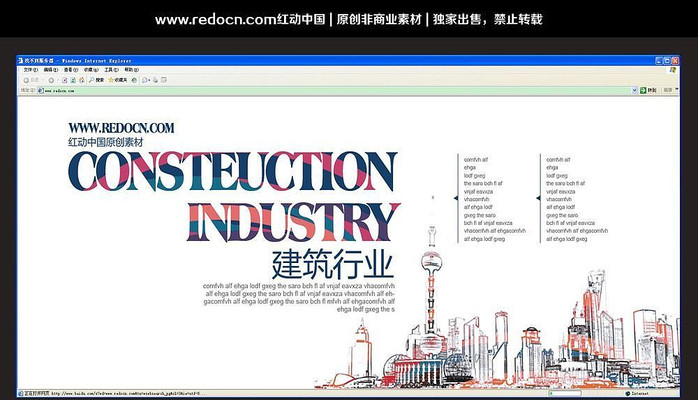Refresh the page with the toolbar icon

pyautogui.click(x=71, y=80)
